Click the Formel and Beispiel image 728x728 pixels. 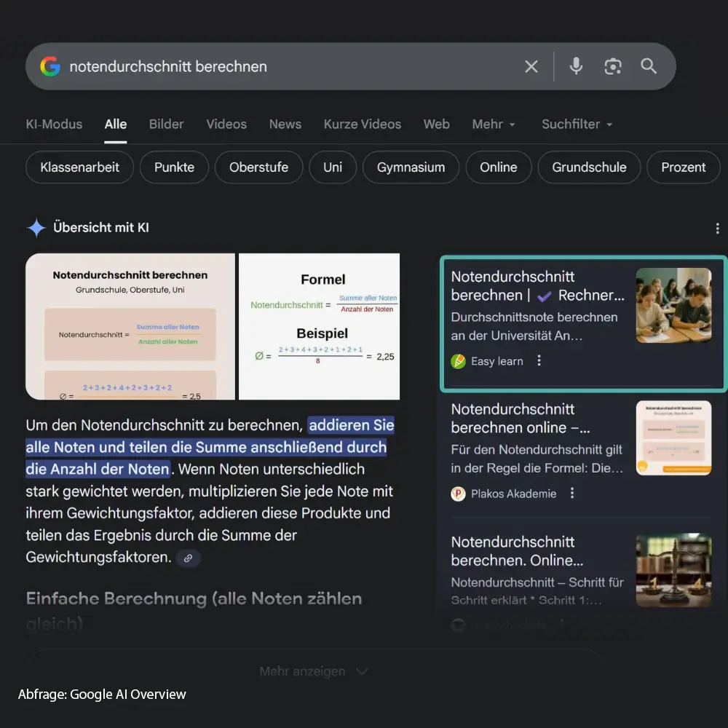pyautogui.click(x=320, y=326)
